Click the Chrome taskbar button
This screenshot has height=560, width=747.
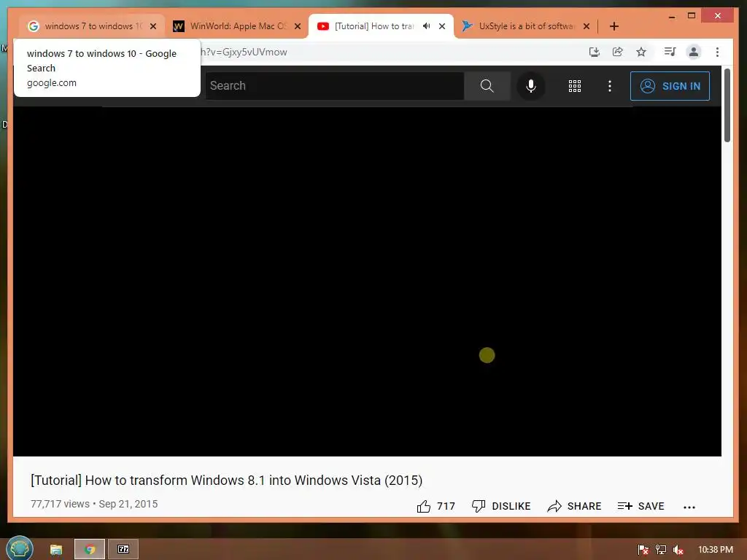[x=90, y=550]
